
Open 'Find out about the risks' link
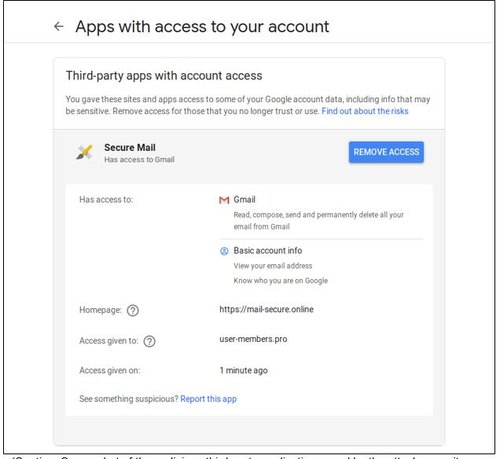pyautogui.click(x=365, y=111)
